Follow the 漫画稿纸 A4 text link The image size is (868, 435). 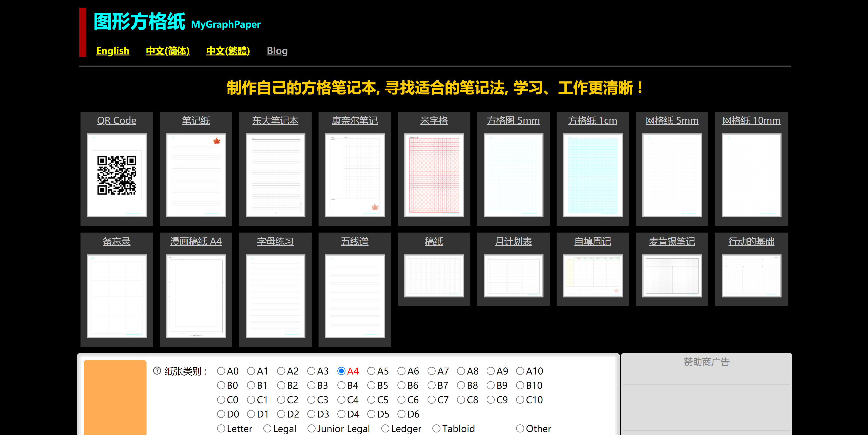[196, 241]
